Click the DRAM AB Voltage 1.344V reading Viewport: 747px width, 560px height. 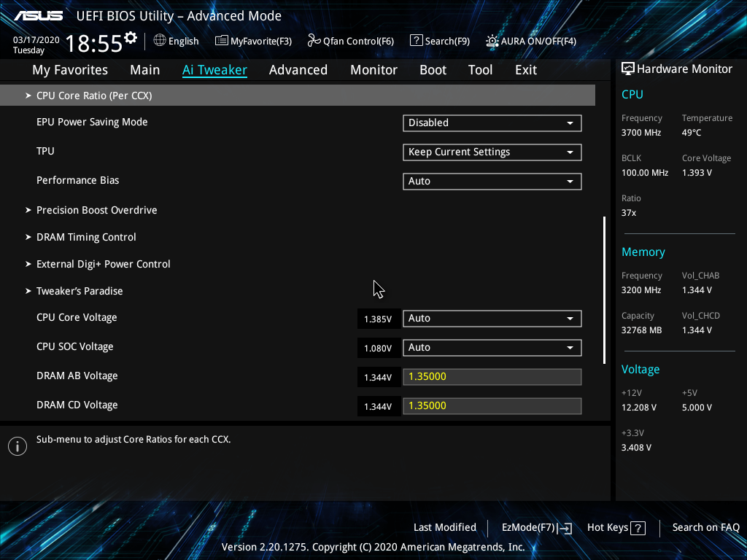tap(378, 378)
